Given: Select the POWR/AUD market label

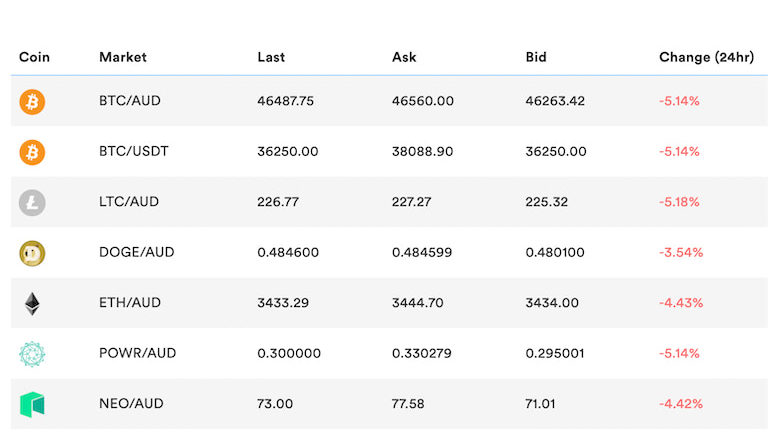Looking at the screenshot, I should (x=137, y=353).
